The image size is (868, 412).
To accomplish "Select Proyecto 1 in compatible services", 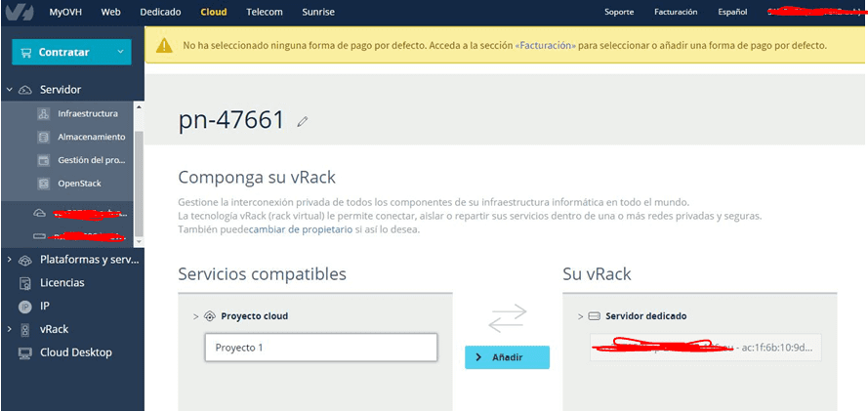I will tap(321, 348).
